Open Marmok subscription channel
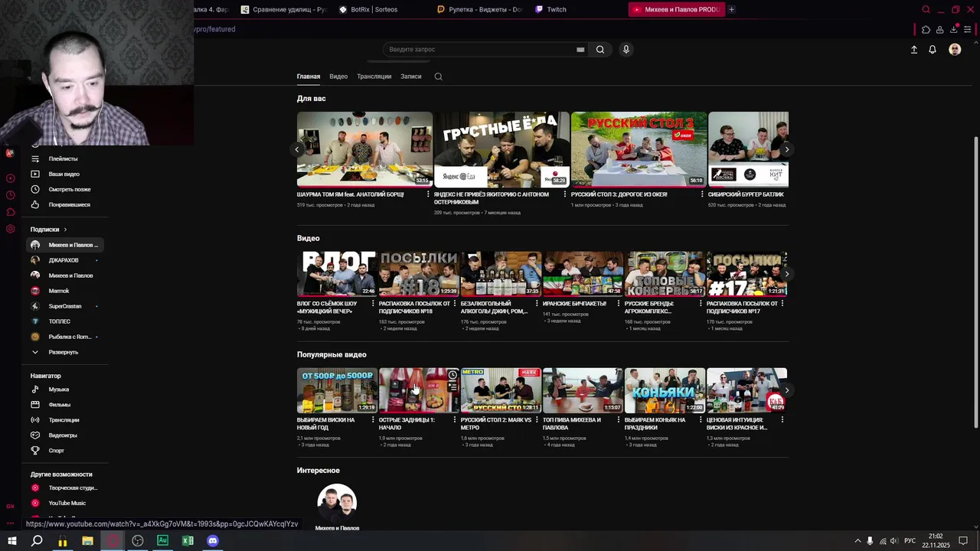Image resolution: width=980 pixels, height=551 pixels. (59, 291)
